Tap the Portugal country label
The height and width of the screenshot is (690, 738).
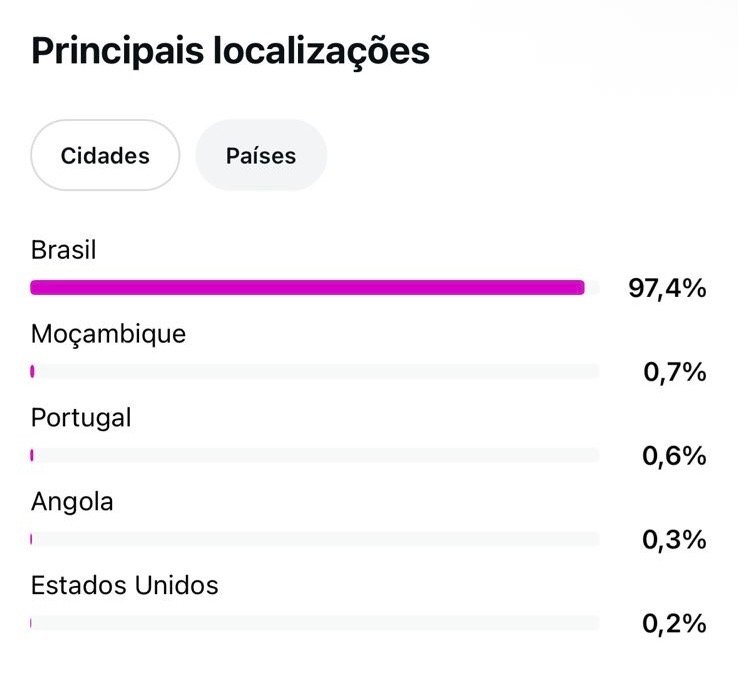(81, 418)
